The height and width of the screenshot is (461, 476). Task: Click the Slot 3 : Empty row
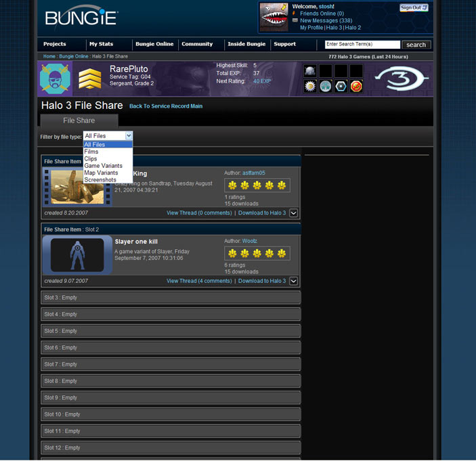click(x=171, y=298)
